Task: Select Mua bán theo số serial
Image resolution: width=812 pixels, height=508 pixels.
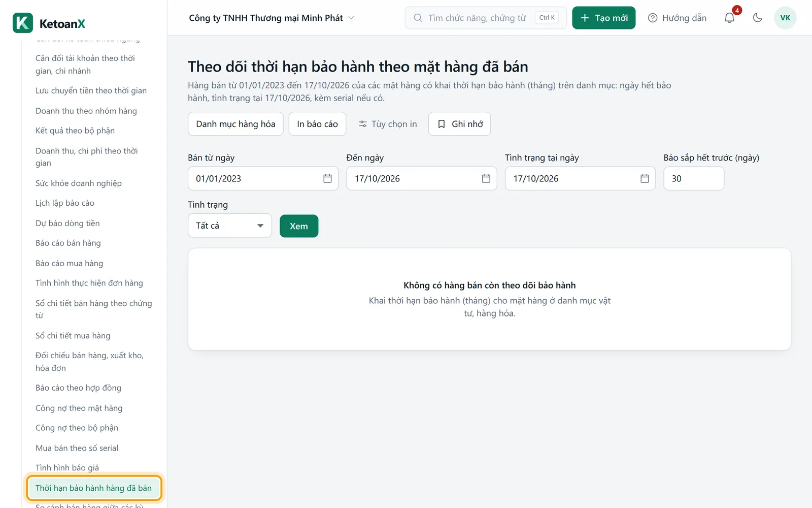Action: click(77, 448)
